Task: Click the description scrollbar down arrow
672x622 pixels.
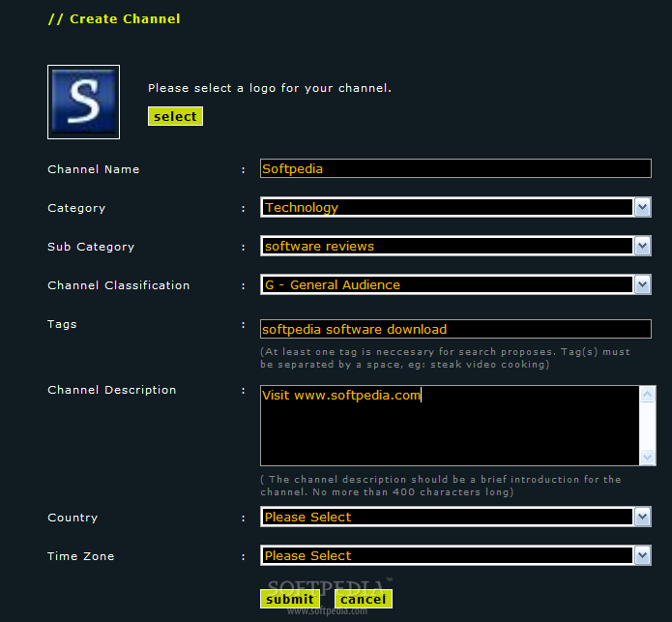Action: pyautogui.click(x=647, y=457)
